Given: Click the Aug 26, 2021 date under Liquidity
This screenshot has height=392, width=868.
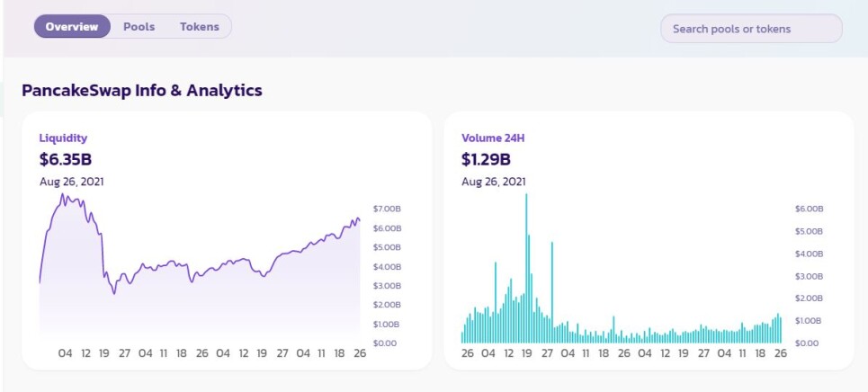Looking at the screenshot, I should click(71, 182).
